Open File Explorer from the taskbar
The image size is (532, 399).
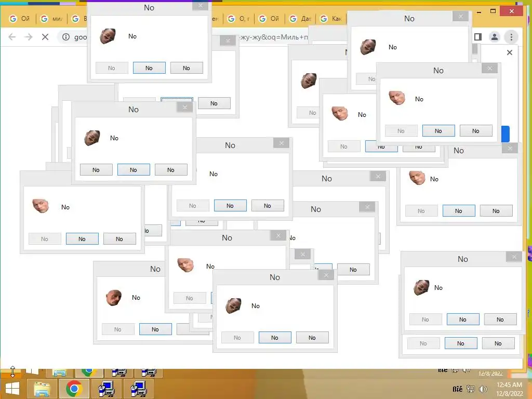coord(42,389)
